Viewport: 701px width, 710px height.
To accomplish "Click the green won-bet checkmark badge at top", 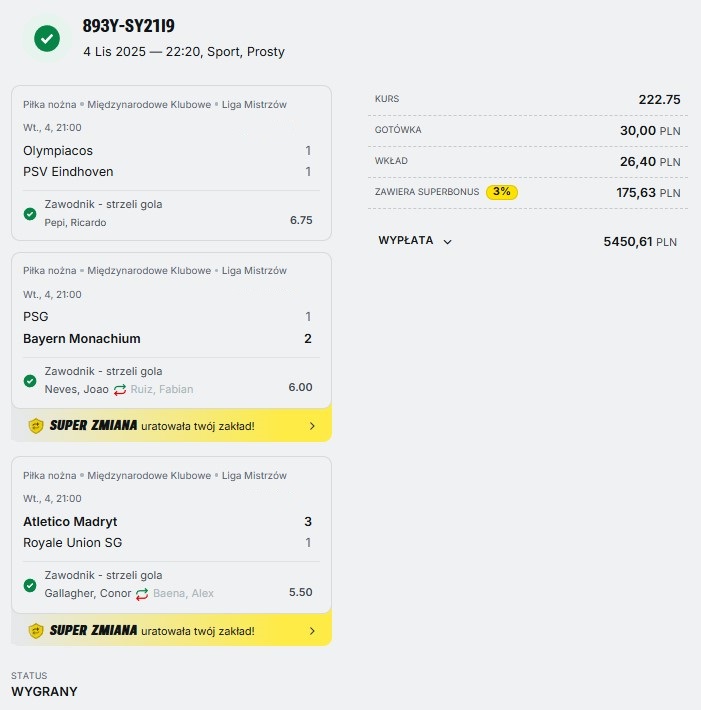I will (x=46, y=38).
